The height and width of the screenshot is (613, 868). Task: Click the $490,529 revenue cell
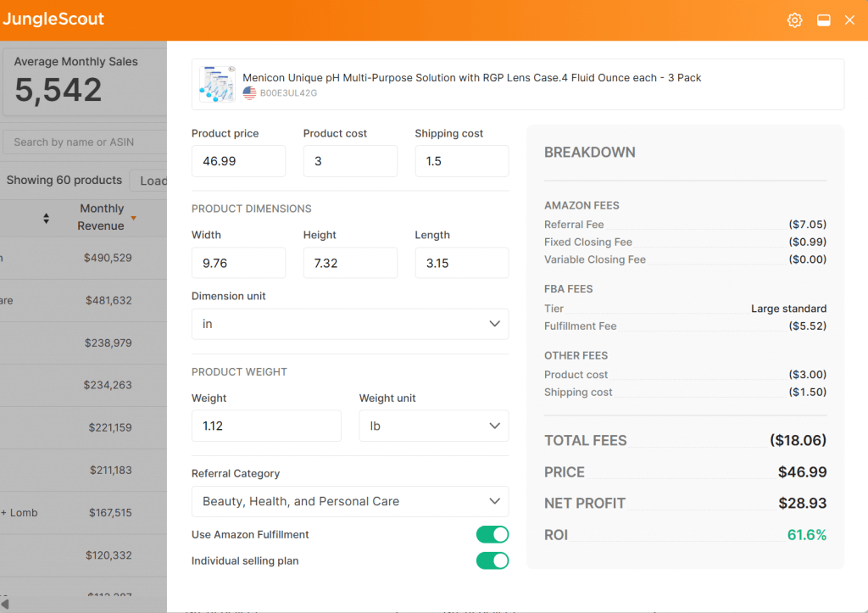[108, 258]
